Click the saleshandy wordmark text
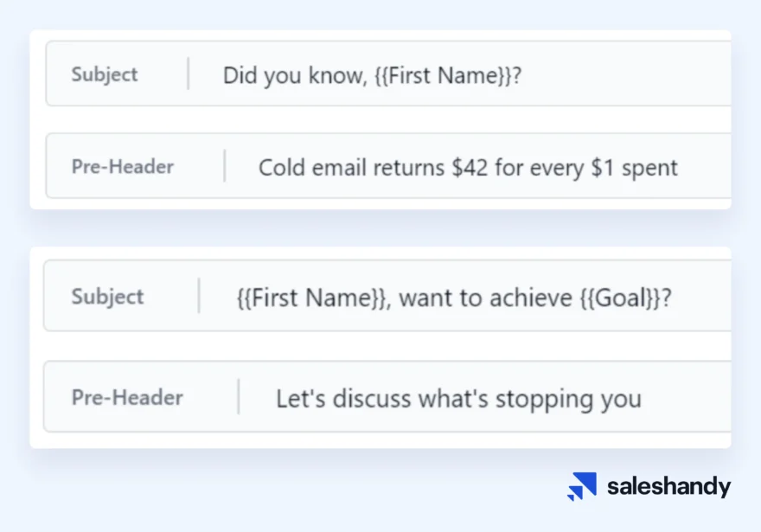 pos(668,486)
